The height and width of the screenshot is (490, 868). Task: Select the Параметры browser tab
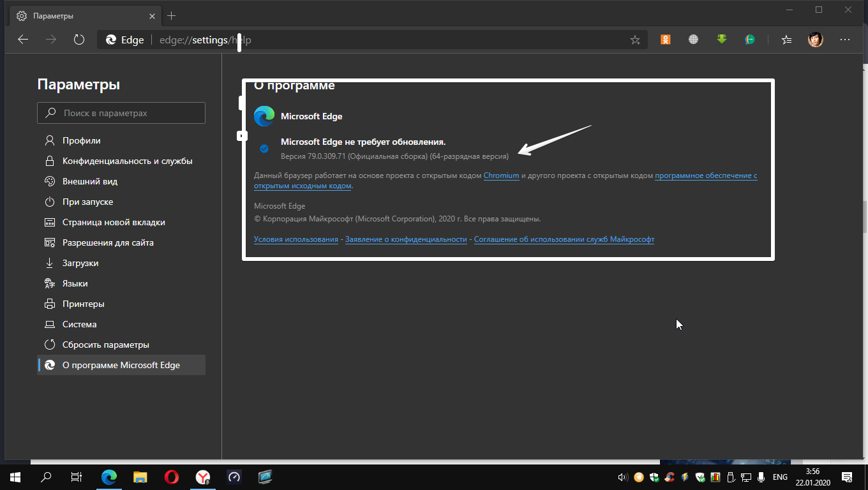84,15
